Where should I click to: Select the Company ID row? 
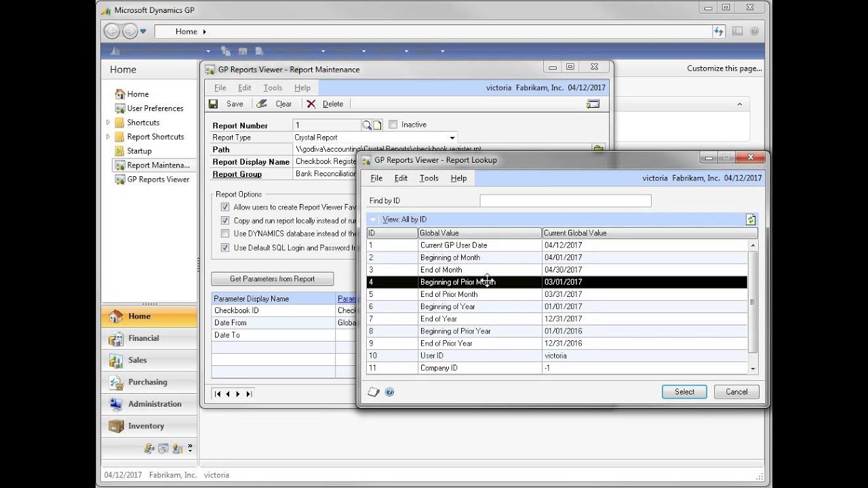[x=557, y=368]
